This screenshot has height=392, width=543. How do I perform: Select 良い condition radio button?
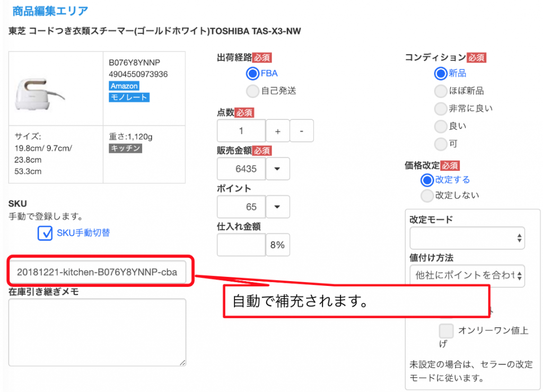click(441, 126)
